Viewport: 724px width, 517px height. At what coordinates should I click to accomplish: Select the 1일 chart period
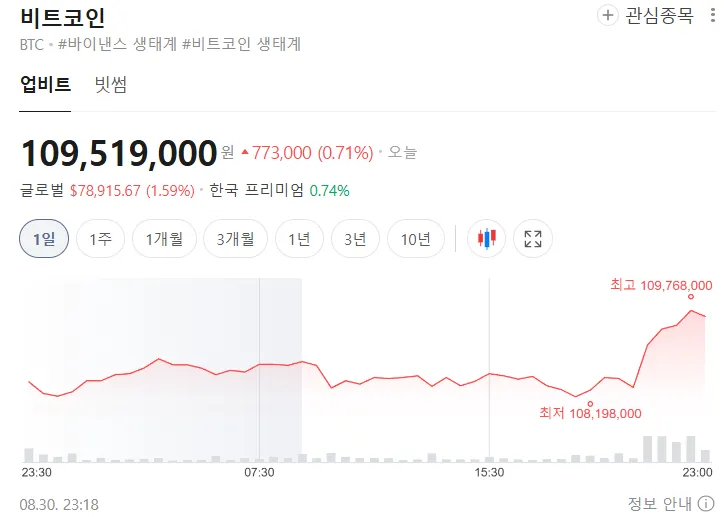click(x=44, y=239)
